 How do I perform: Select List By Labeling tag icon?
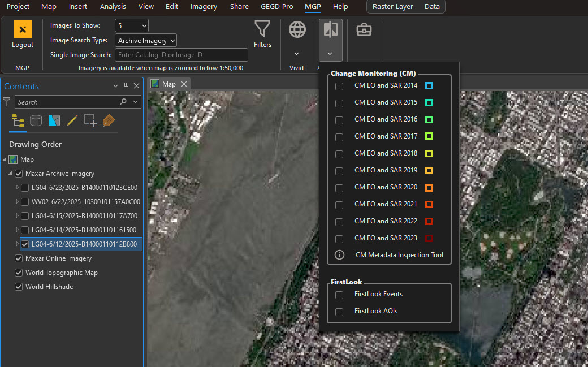(109, 120)
